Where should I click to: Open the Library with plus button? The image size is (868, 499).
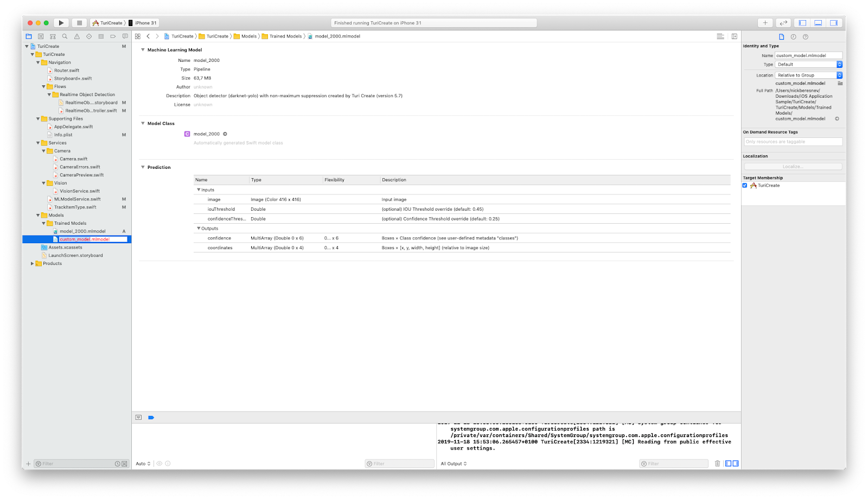765,23
